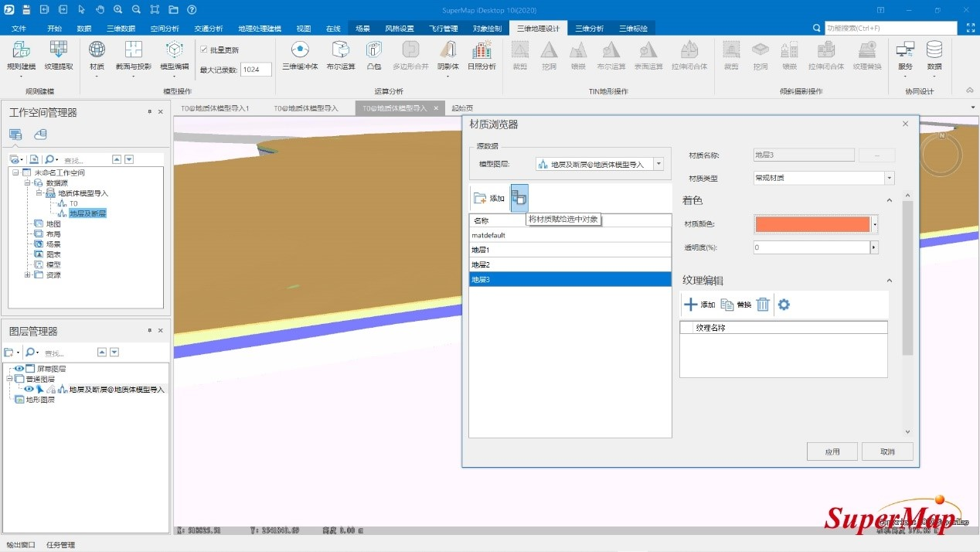Open the 纹理提取 tool
Screen dimensions: 980x552
click(59, 56)
